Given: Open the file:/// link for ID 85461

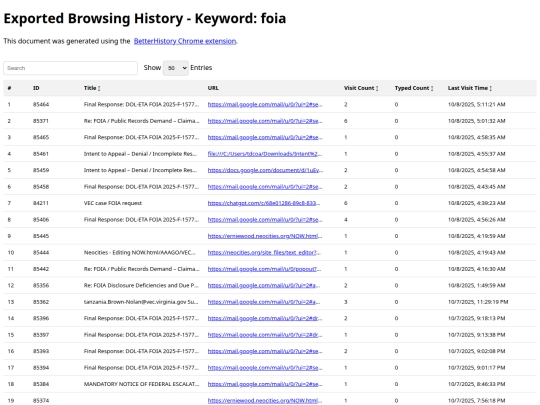Looking at the screenshot, I should point(264,154).
